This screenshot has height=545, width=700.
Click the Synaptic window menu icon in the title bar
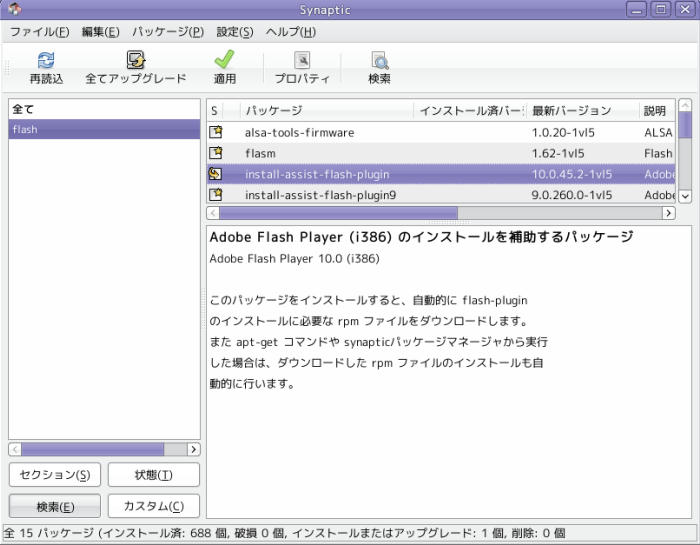point(14,9)
